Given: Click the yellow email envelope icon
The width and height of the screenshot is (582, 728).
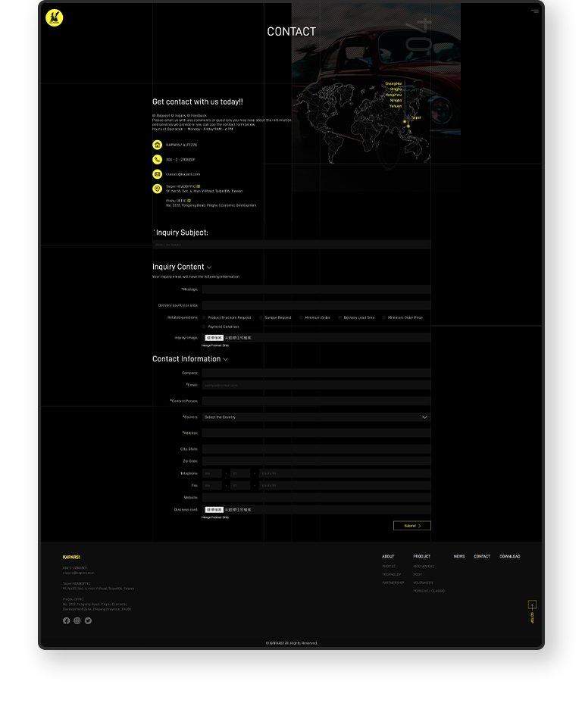Looking at the screenshot, I should (157, 173).
